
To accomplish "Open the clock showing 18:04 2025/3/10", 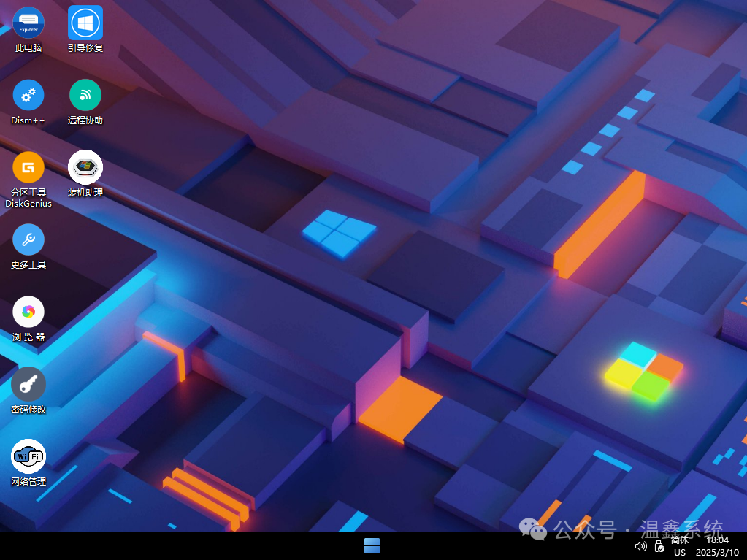I will [x=718, y=546].
